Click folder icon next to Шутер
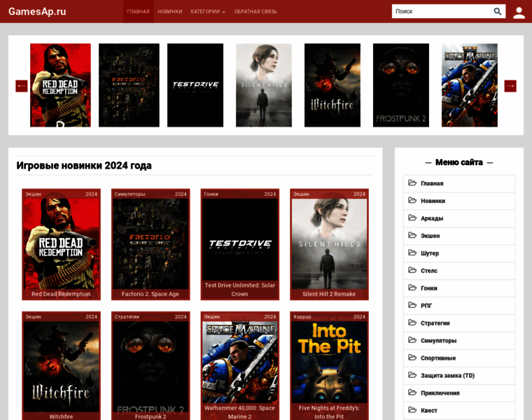Screen dimensions: 532x420 point(412,253)
